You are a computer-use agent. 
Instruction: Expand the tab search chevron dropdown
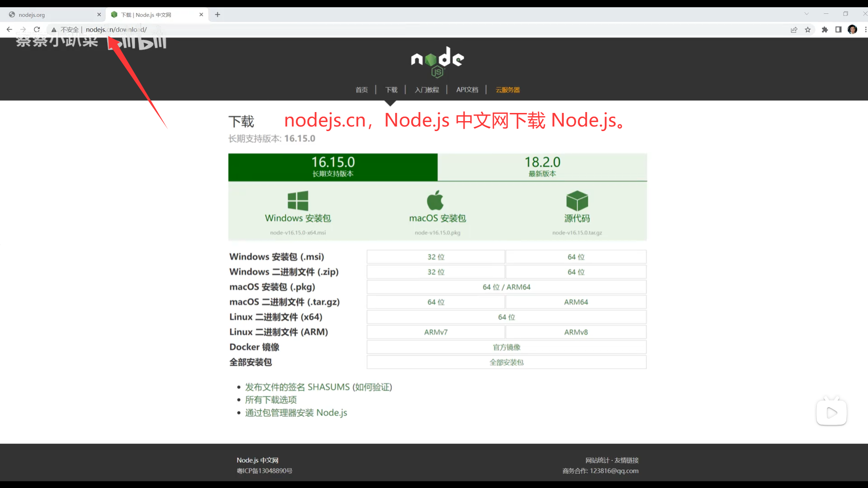pos(807,14)
